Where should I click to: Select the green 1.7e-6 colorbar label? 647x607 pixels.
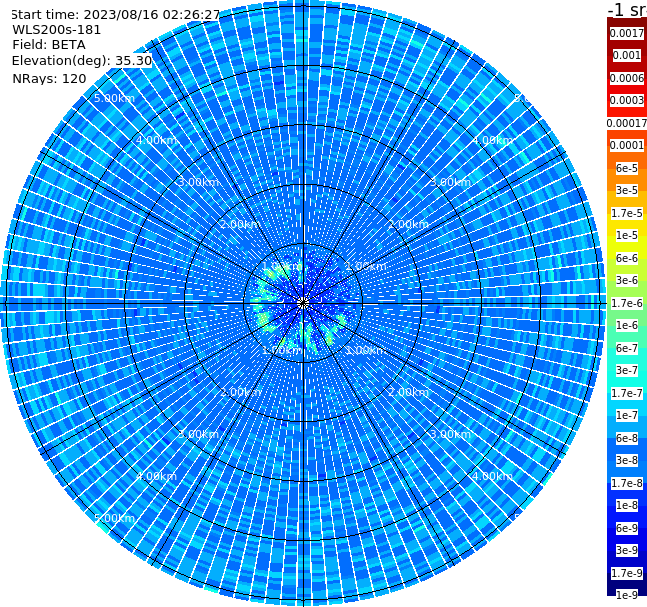coord(627,303)
